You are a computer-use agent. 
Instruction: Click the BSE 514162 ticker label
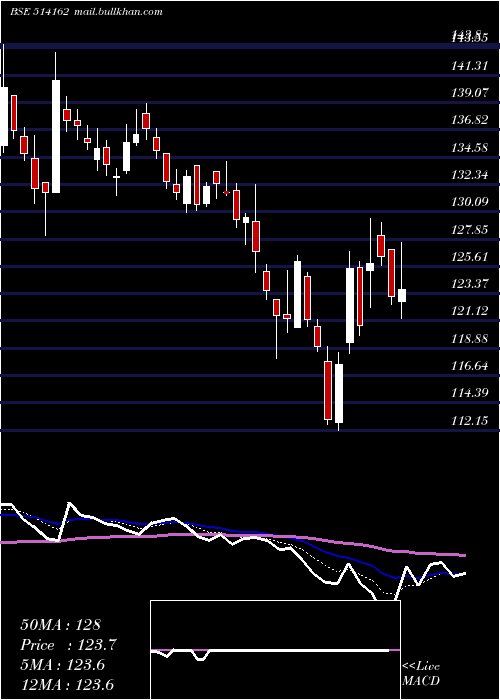pos(39,12)
